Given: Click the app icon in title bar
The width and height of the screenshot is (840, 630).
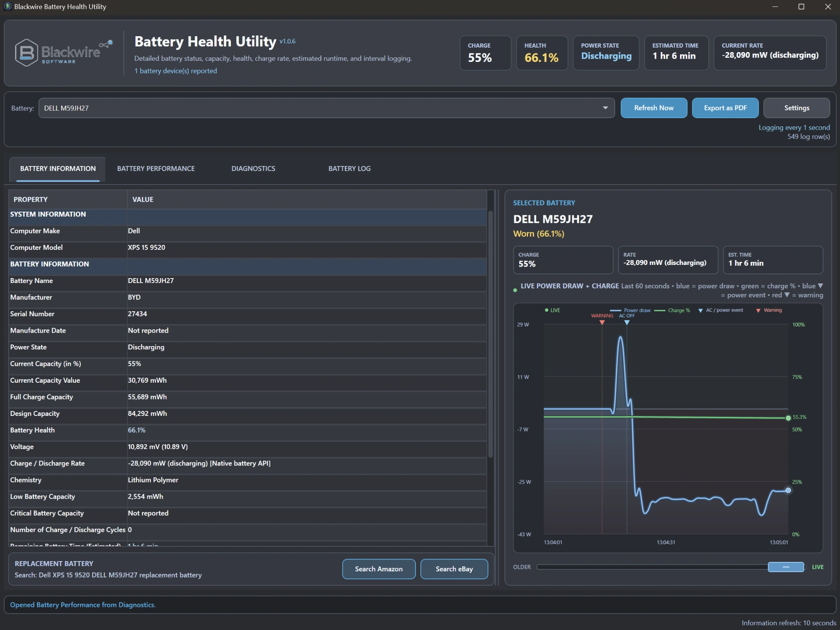Looking at the screenshot, I should (x=8, y=7).
